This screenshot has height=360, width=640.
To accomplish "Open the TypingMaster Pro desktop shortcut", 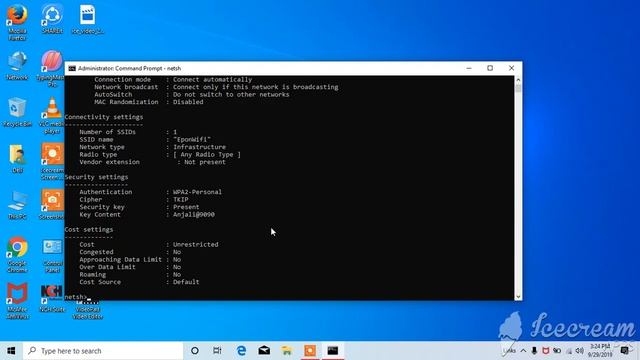I will point(51,69).
